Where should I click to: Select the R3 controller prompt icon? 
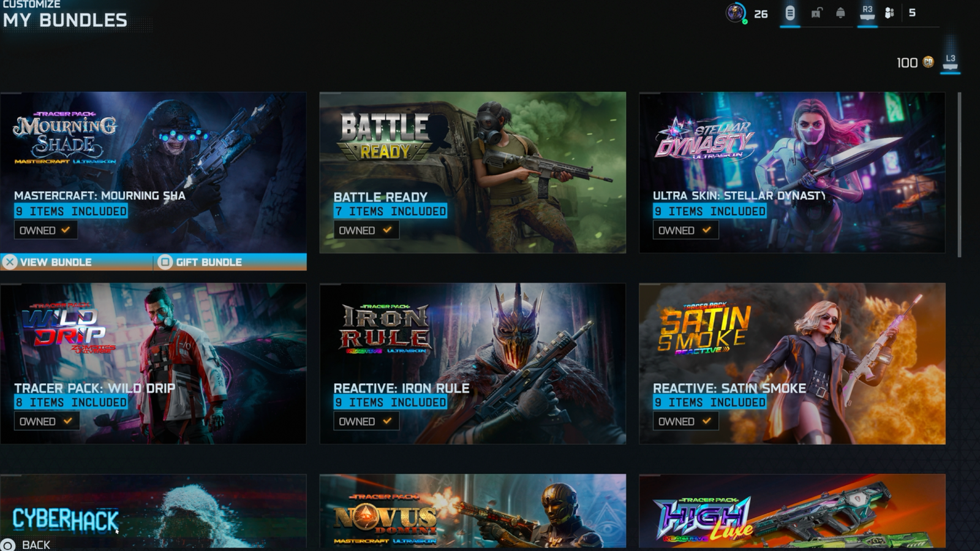click(867, 12)
